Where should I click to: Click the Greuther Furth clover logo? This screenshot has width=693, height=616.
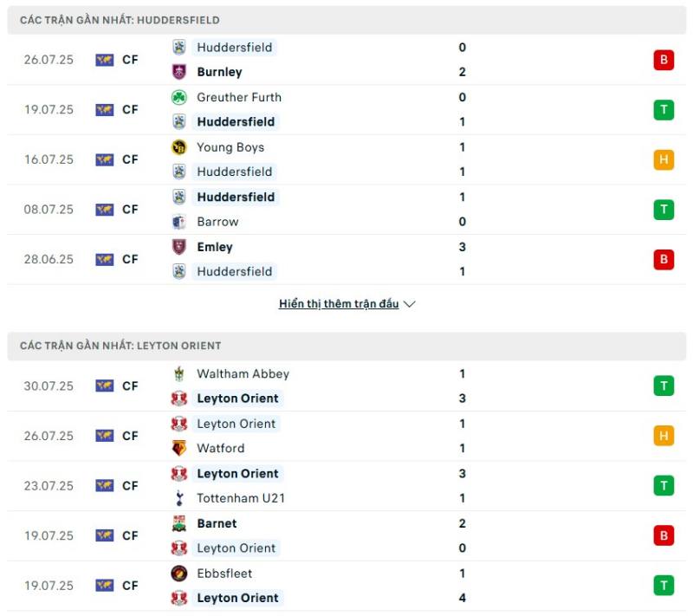click(179, 97)
